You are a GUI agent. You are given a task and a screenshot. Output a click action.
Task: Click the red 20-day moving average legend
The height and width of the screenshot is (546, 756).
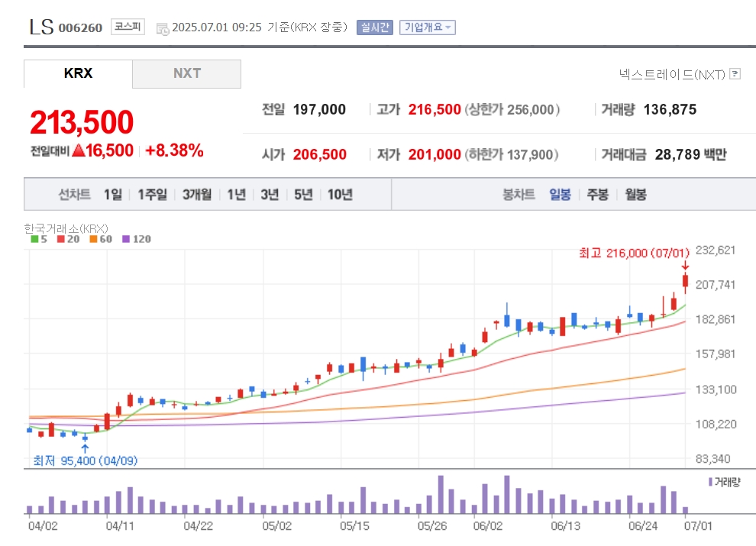68,239
